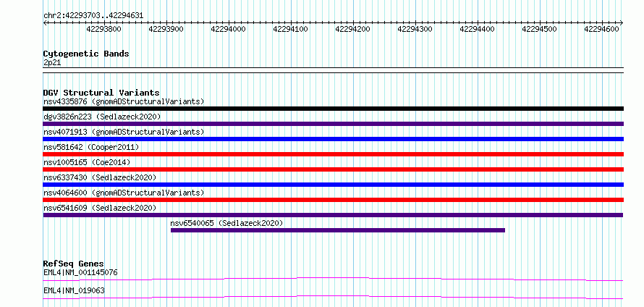
Task: Click ruler position 42293900
Action: point(166,29)
